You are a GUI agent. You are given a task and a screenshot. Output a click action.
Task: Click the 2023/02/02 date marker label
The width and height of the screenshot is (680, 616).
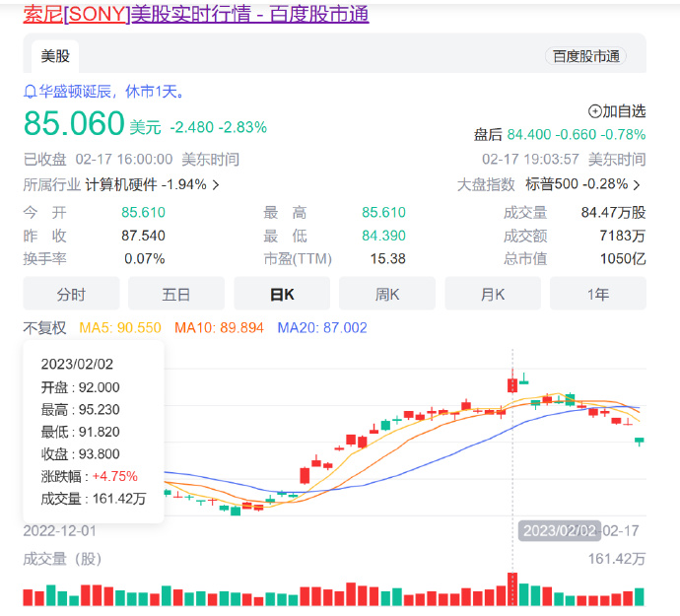click(x=560, y=530)
